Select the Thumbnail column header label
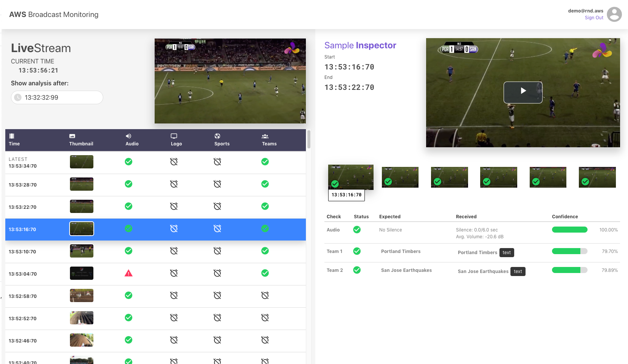 pyautogui.click(x=81, y=144)
